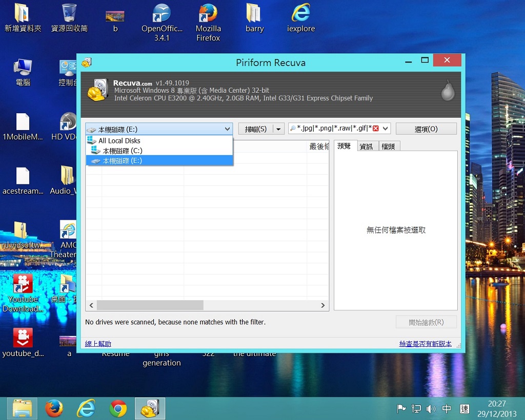Viewport: 525px width, 420px height.
Task: Open the 1MobileM... file on desktop
Action: (x=23, y=127)
